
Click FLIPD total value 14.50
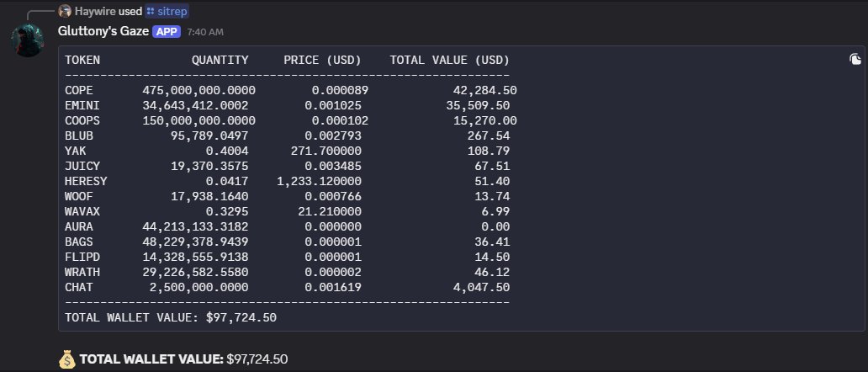(x=493, y=257)
